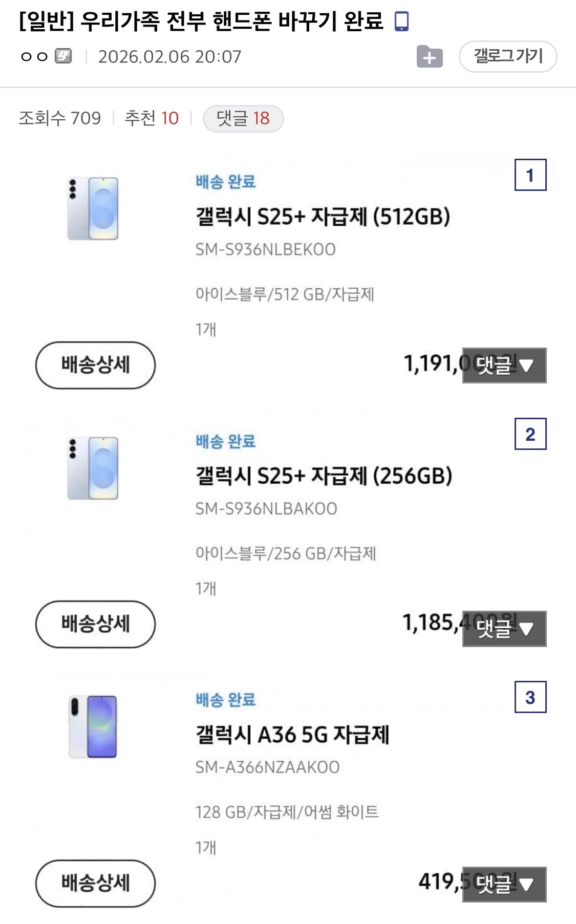Expand 댓글 dropdown on the S25+ 512GB image
Viewport: 576px width, 924px height.
(504, 366)
